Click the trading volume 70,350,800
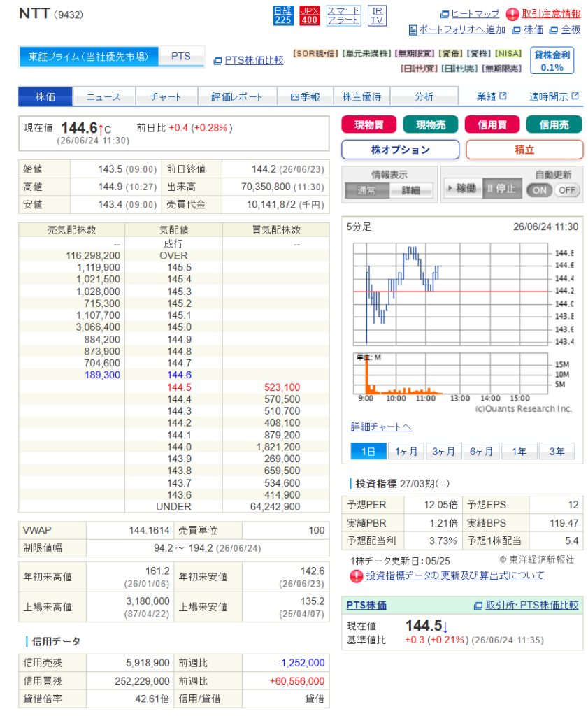Viewport: 588px width, 716px height. [266, 187]
